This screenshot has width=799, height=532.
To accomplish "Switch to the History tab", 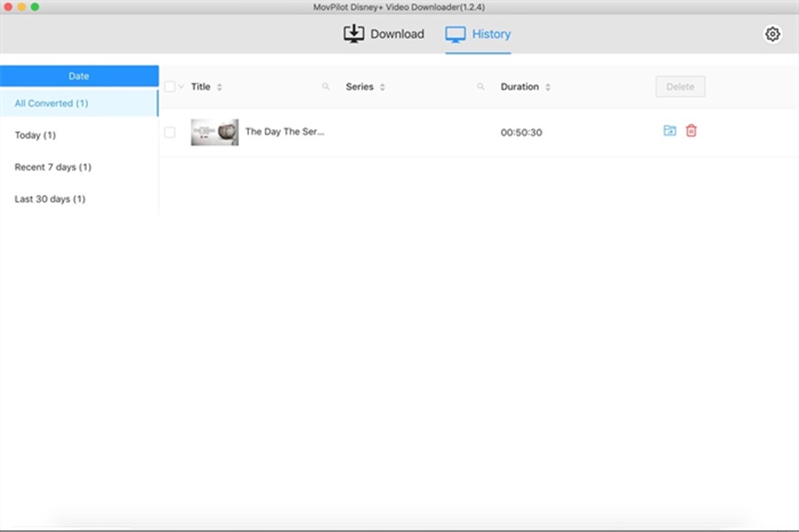I will click(478, 34).
